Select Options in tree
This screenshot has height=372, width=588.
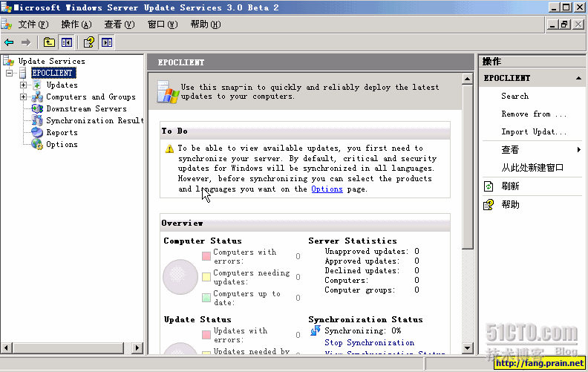62,144
